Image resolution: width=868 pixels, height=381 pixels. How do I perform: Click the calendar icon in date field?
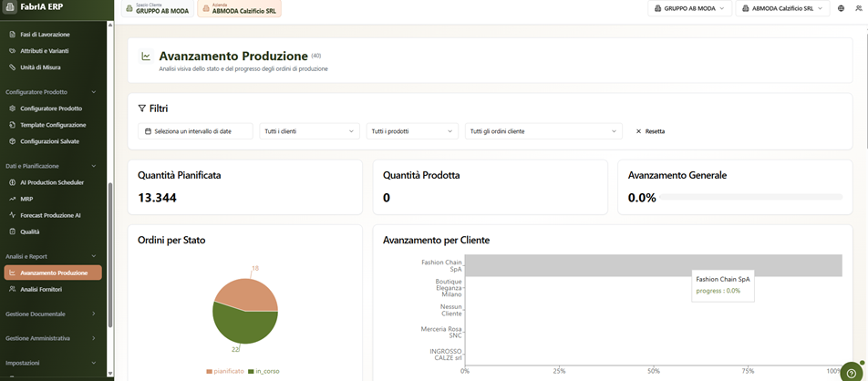click(148, 131)
